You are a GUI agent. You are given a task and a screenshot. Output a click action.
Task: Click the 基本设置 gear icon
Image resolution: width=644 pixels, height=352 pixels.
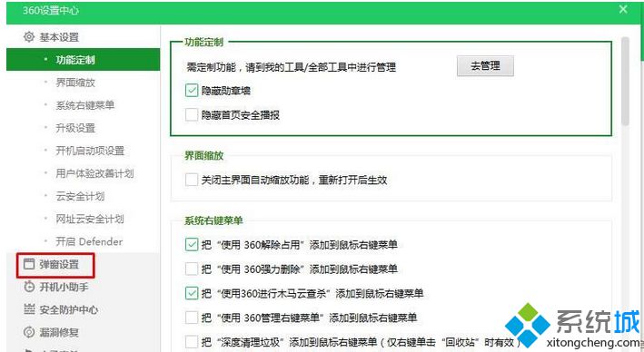point(29,37)
